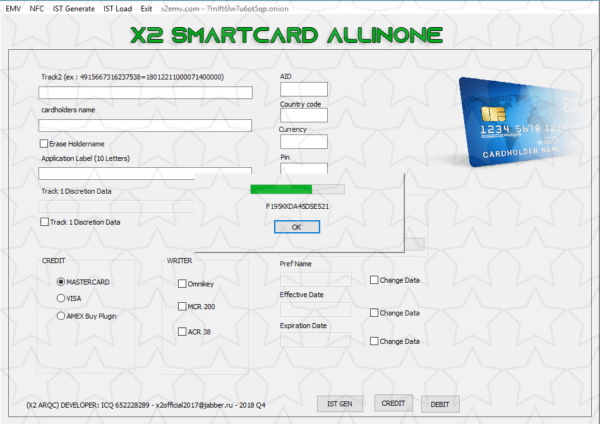Open the NFC menu

37,8
